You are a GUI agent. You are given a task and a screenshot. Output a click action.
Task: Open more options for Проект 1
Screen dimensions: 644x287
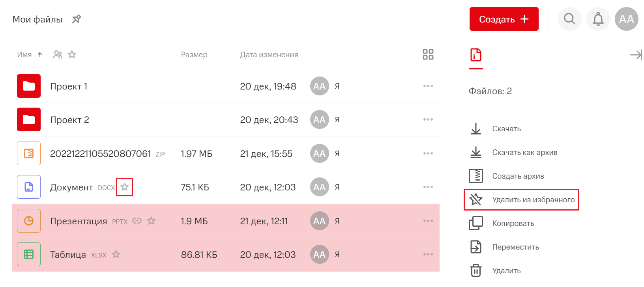tap(428, 86)
